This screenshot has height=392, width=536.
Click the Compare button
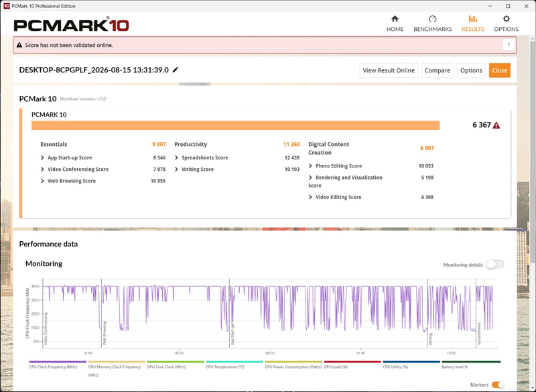click(x=438, y=70)
